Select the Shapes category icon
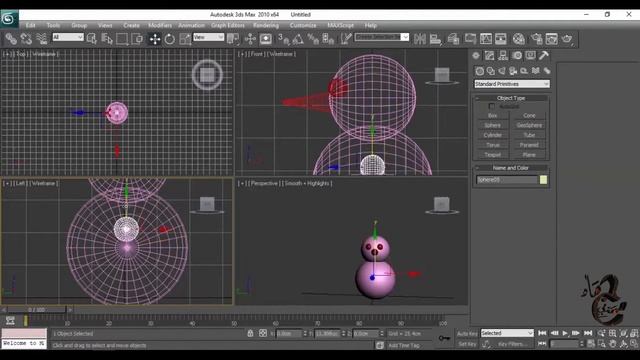 click(x=491, y=71)
